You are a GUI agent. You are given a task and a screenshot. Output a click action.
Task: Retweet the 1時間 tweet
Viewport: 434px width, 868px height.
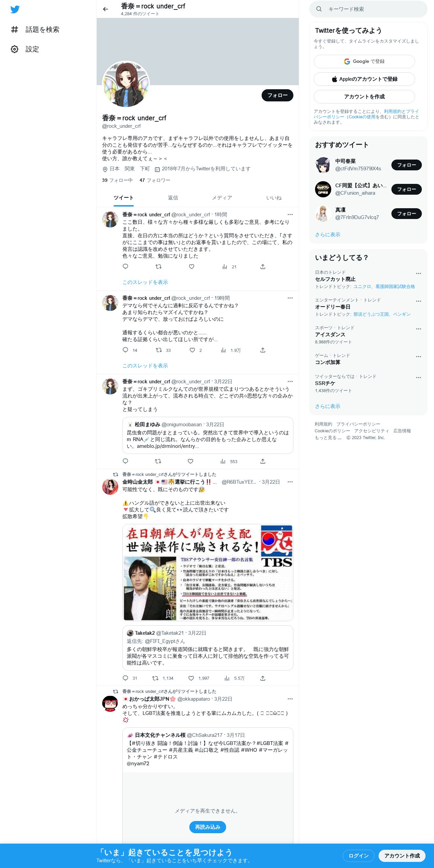point(158,267)
